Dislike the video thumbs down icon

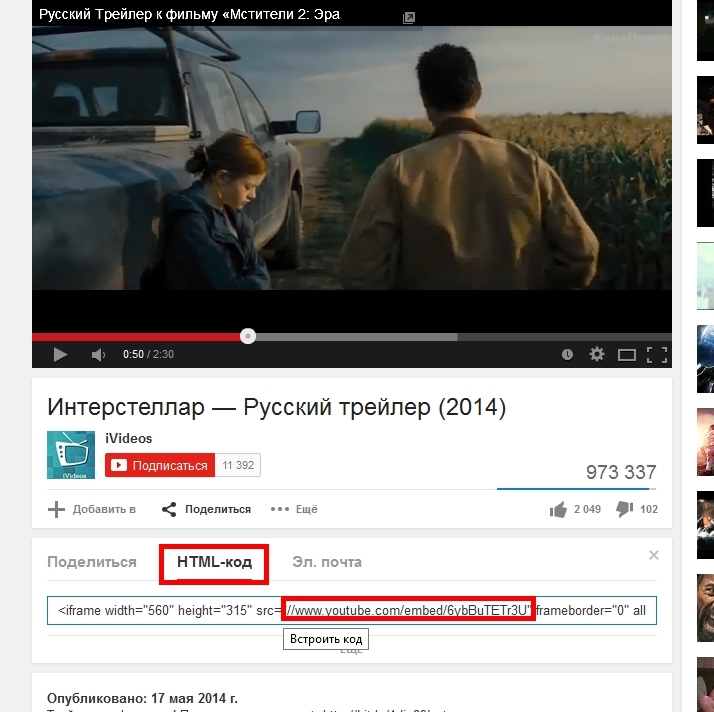(624, 509)
